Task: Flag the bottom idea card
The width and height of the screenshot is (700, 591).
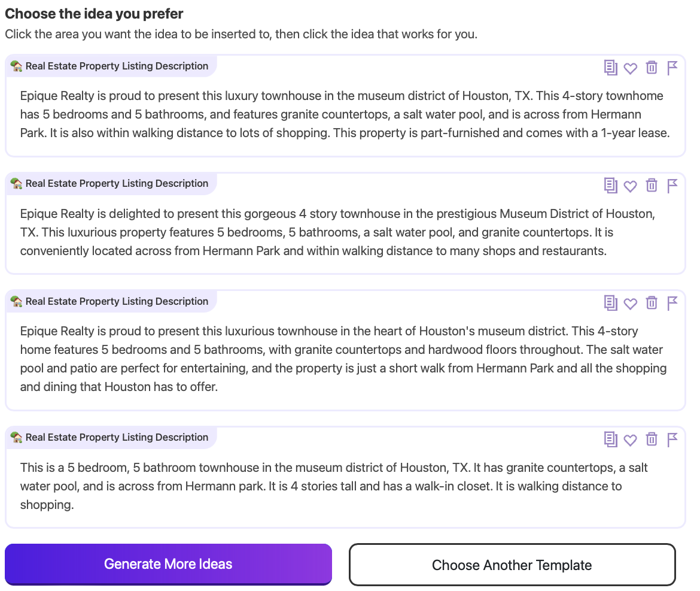Action: point(672,440)
